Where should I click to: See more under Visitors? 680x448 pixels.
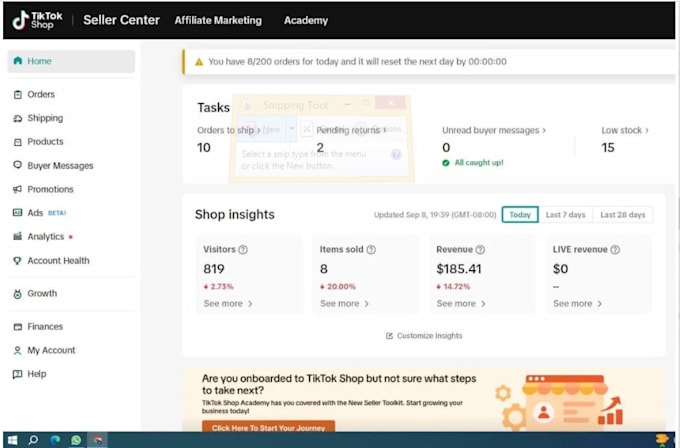click(228, 304)
